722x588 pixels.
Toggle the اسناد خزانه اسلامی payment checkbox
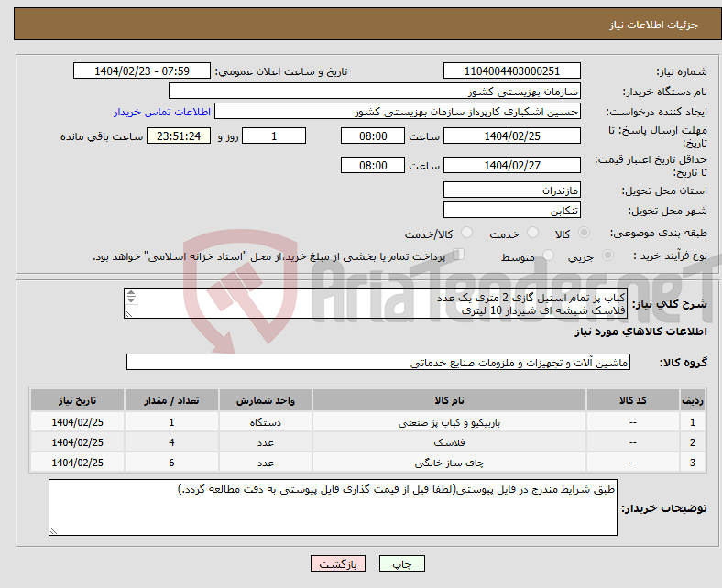459,255
